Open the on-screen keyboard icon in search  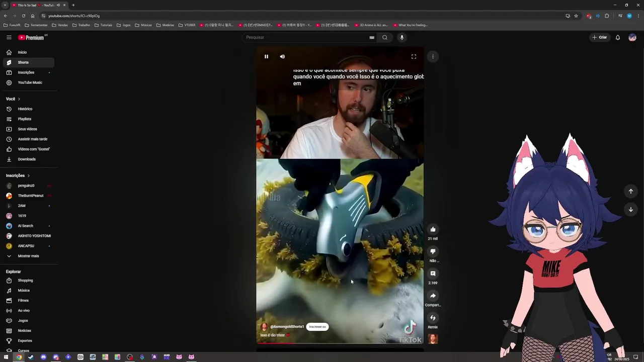(372, 37)
